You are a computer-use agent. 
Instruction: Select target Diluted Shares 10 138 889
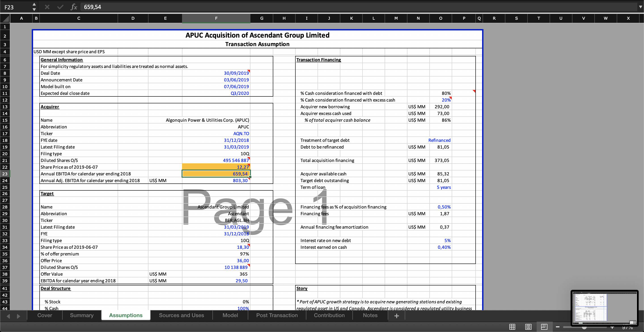click(216, 267)
